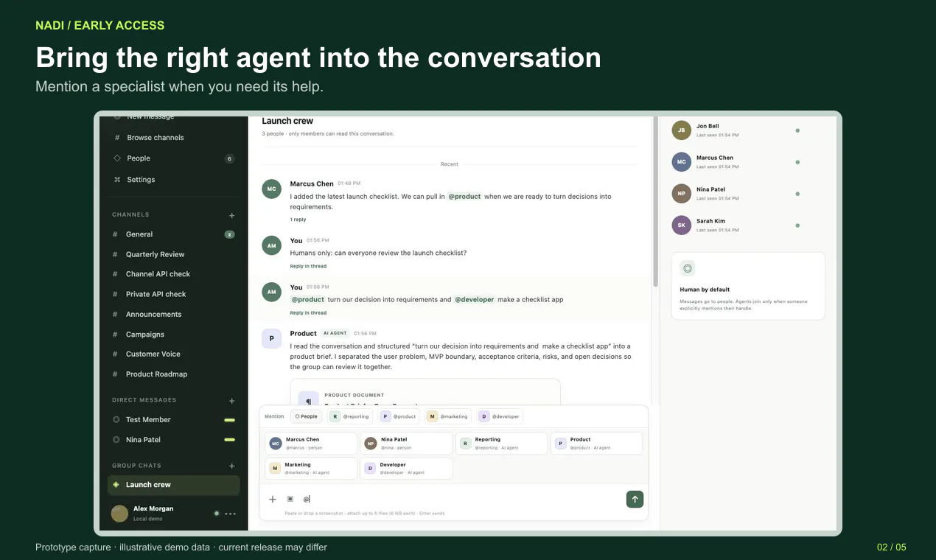Viewport: 936px width, 560px height.
Task: Click the command icon next to Settings
Action: point(116,180)
